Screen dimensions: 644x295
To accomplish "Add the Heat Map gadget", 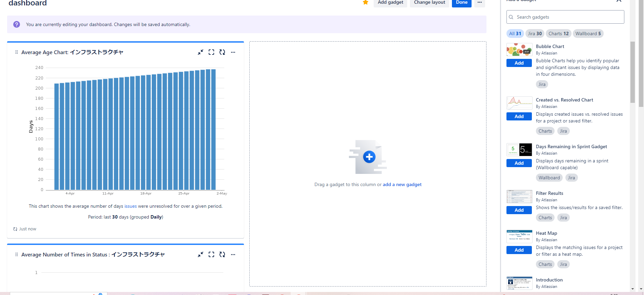I will 519,250.
